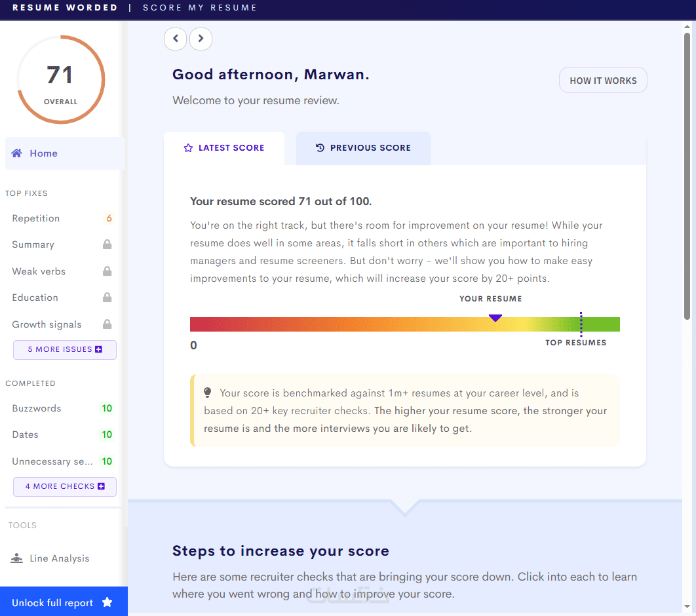Click the page vertical scrollbar thumb

tap(687, 176)
